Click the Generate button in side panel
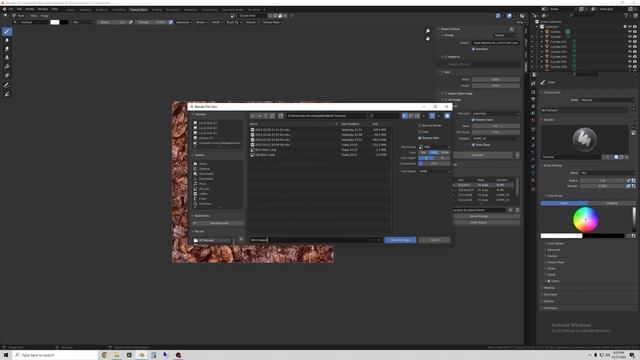Screen dimensions: 640x360 (478, 155)
